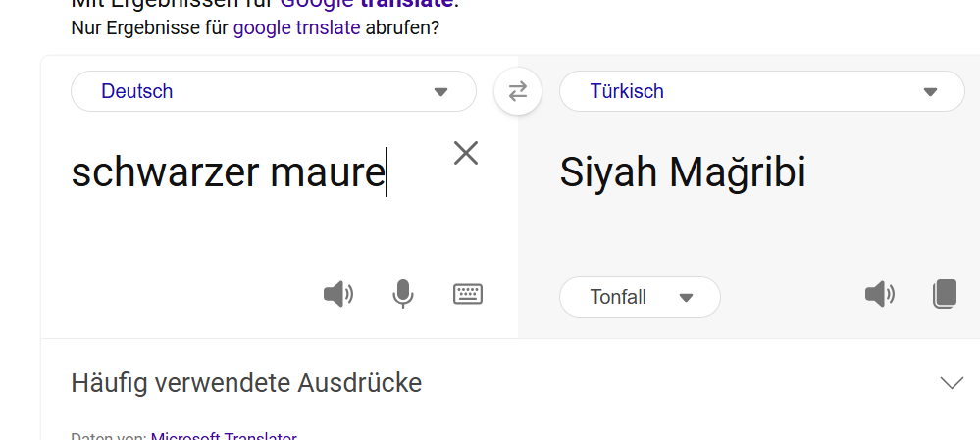The height and width of the screenshot is (440, 980).
Task: Open the Türkisch target language dropdown
Action: coord(761,91)
